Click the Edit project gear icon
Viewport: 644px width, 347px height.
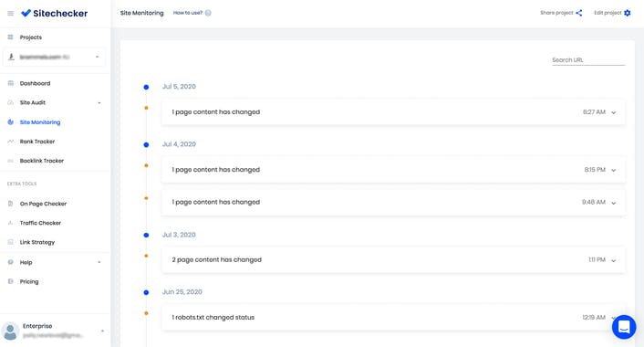coord(628,13)
